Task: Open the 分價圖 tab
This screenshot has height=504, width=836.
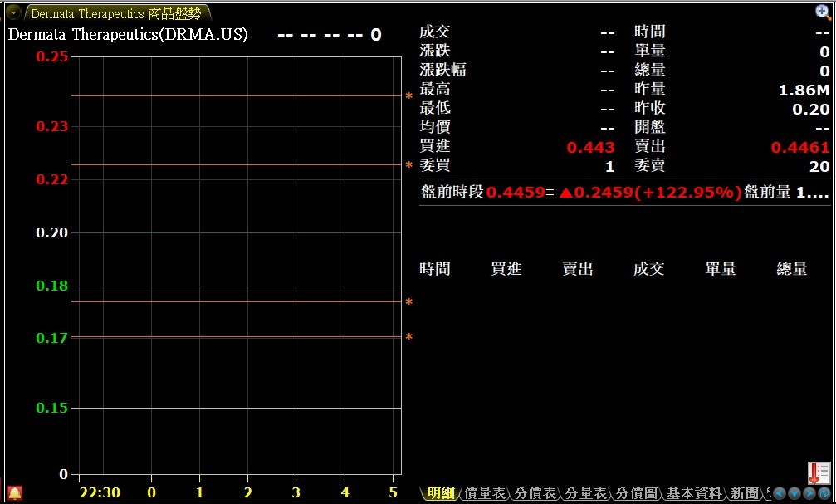Action: click(x=637, y=493)
